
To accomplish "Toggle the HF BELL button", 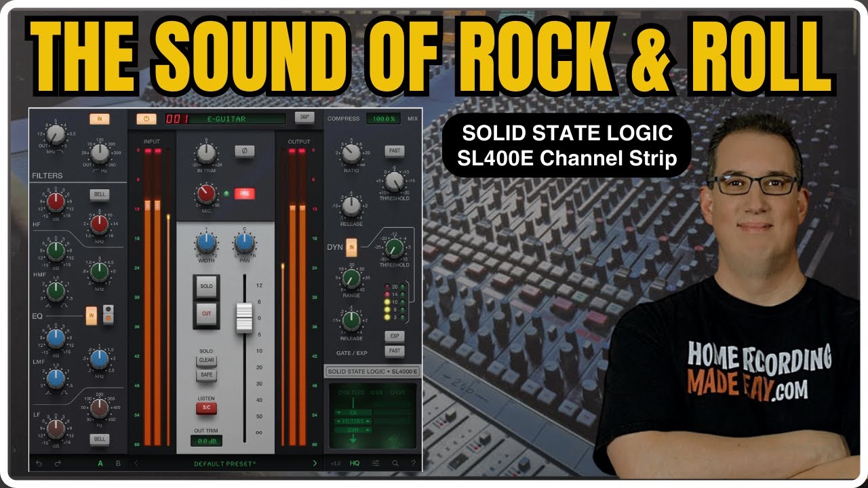I will [x=100, y=195].
